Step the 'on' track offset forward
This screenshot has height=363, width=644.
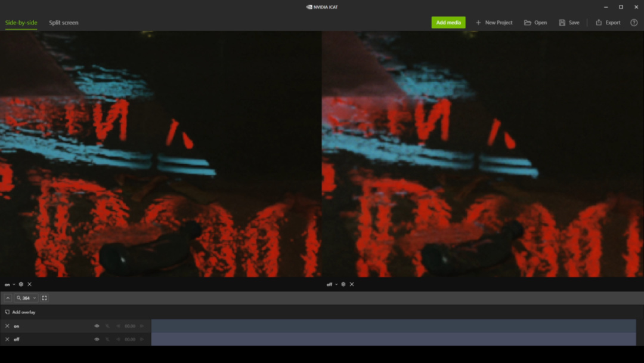[x=142, y=326]
